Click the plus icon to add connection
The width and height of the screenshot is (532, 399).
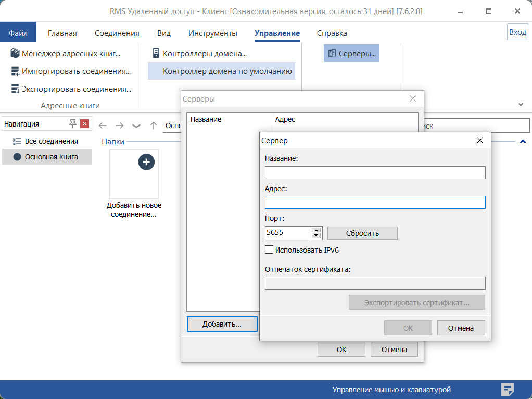pos(146,162)
